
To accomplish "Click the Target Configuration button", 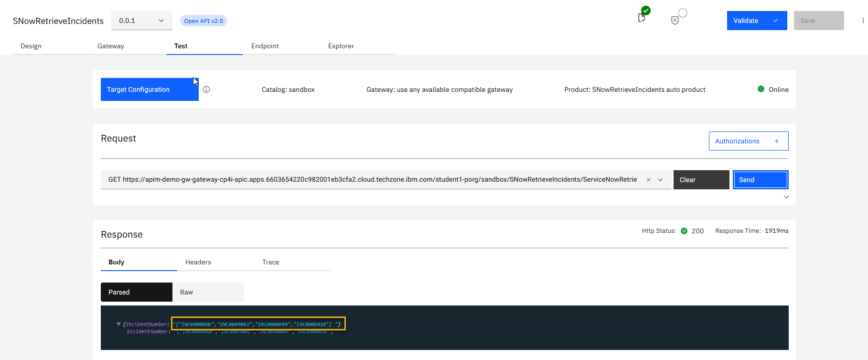I will 150,89.
